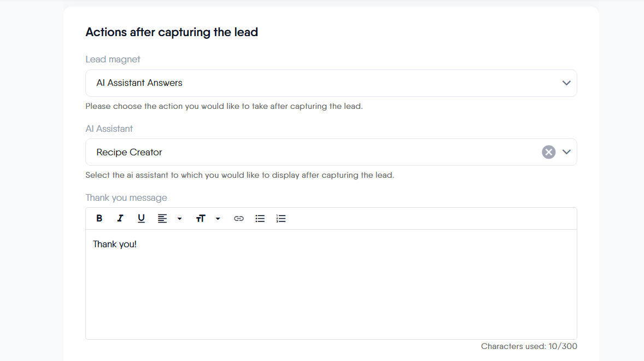Toggle bold formatting in the editor
This screenshot has width=644, height=361.
coord(99,218)
